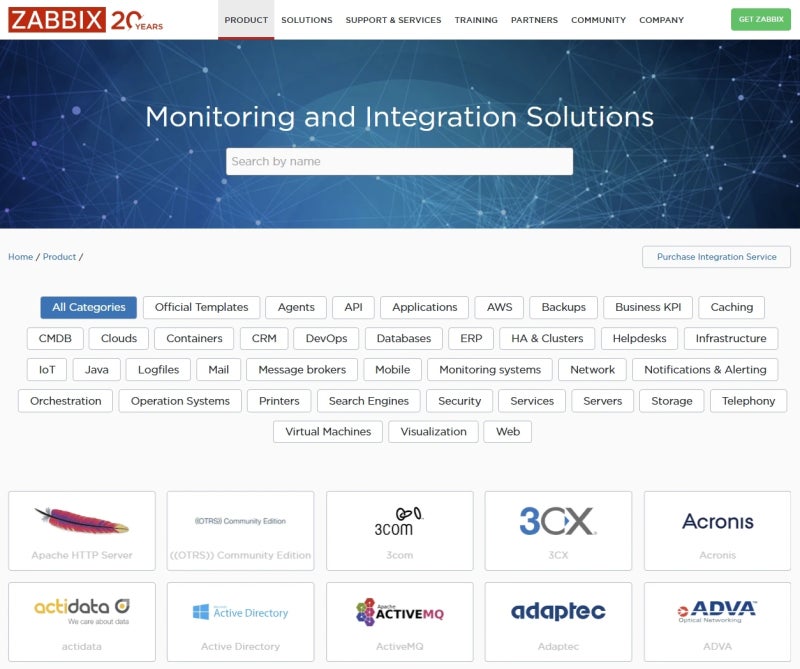This screenshot has height=669, width=800.
Task: Follow the Home breadcrumb link
Action: [20, 257]
